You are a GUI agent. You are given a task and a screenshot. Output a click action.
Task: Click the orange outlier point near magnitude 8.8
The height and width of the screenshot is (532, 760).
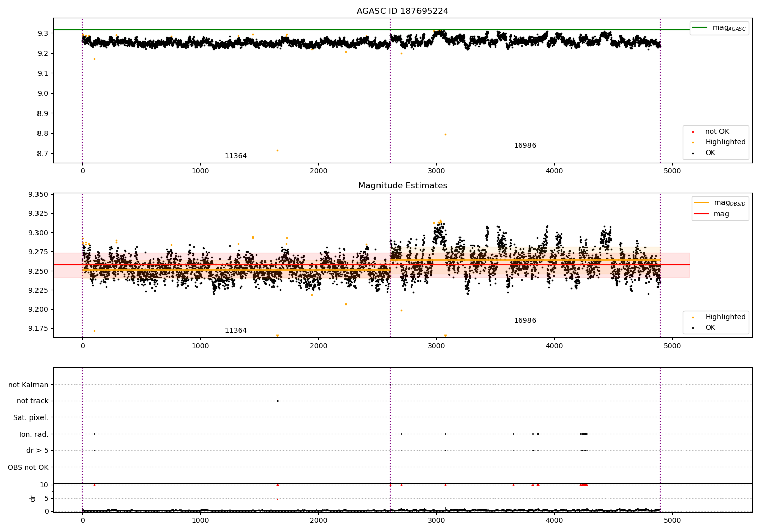coord(445,135)
